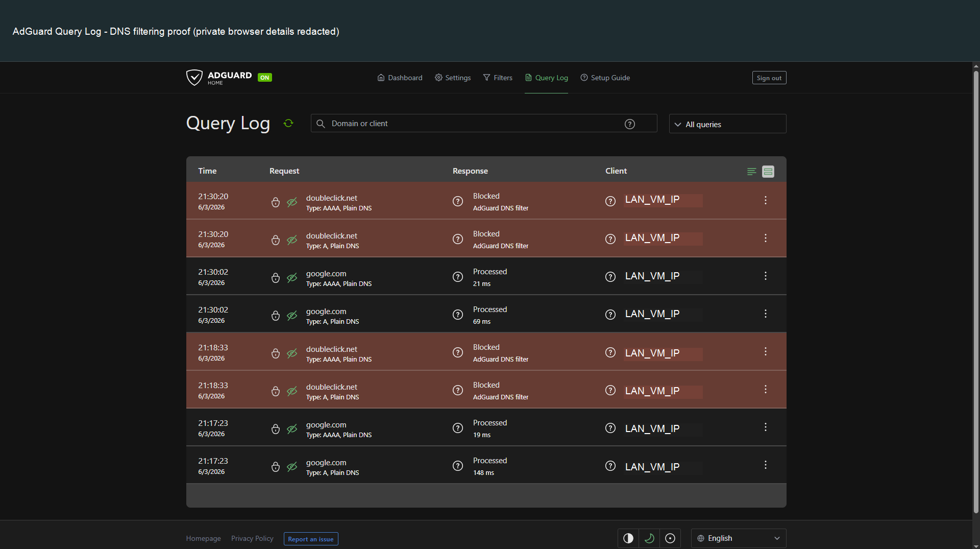Screen dimensions: 980x549
Task: Open the English language dropdown
Action: (x=739, y=538)
